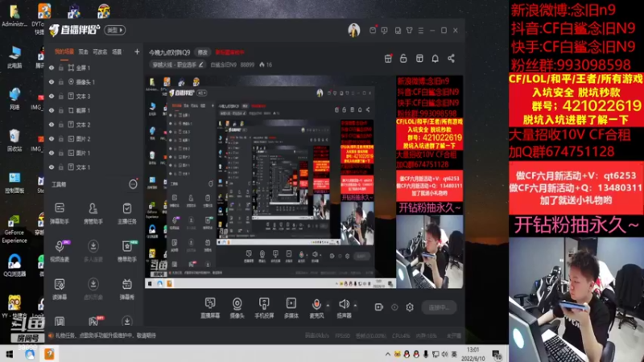Click the unlock icon above the preview

[x=403, y=58]
